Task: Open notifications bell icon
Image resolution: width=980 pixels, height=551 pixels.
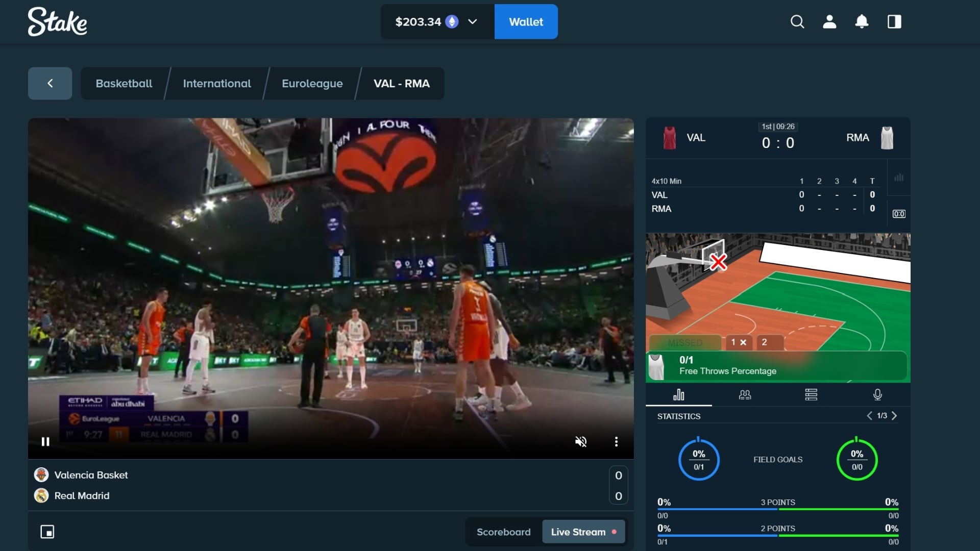Action: (862, 21)
